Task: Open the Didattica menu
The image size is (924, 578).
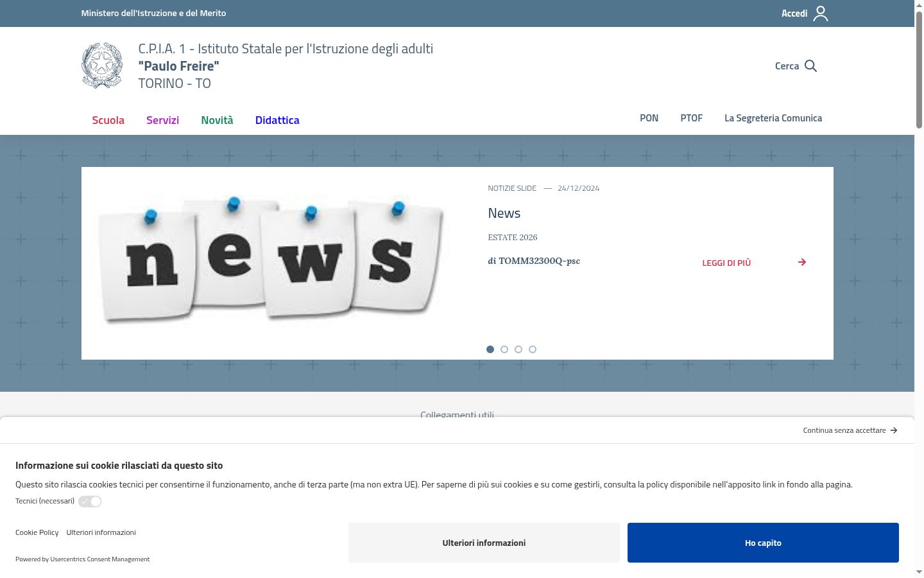Action: 277,120
